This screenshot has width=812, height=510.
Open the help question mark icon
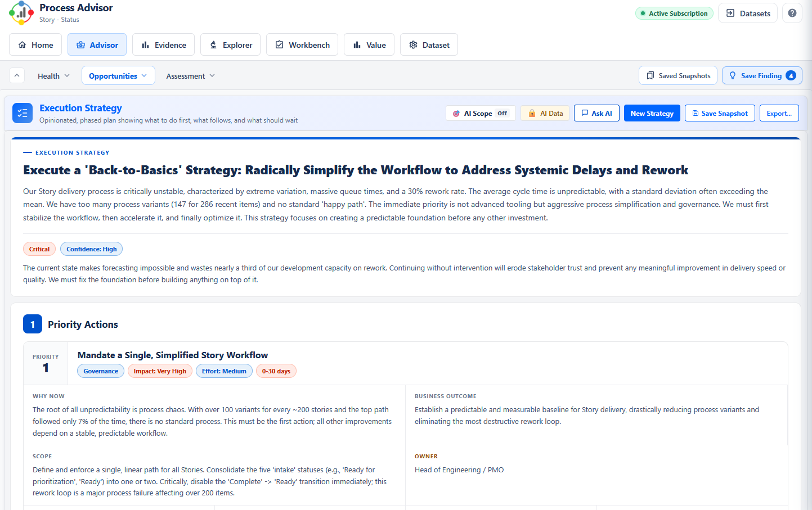click(792, 13)
